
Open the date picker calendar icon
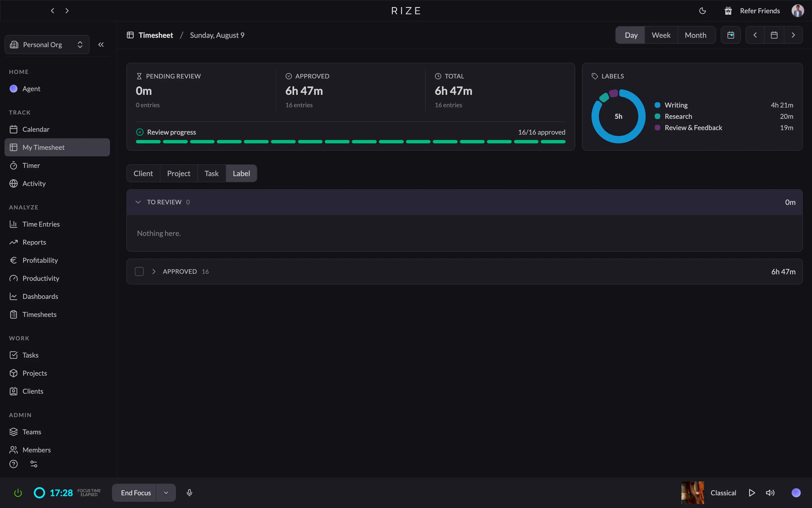point(774,35)
